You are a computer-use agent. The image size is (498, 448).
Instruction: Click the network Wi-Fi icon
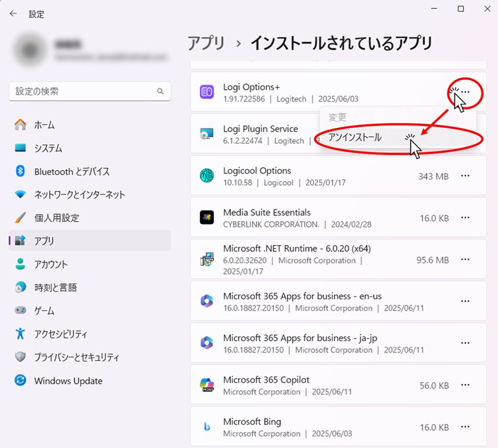pyautogui.click(x=20, y=194)
